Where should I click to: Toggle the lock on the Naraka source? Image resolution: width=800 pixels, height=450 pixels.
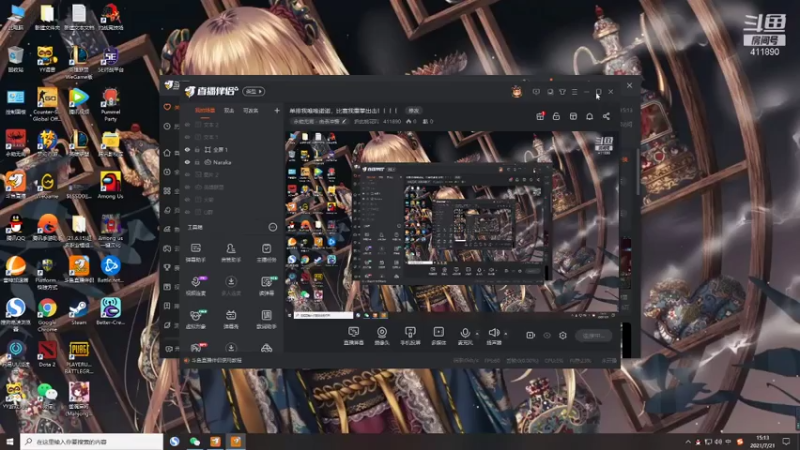pyautogui.click(x=197, y=162)
